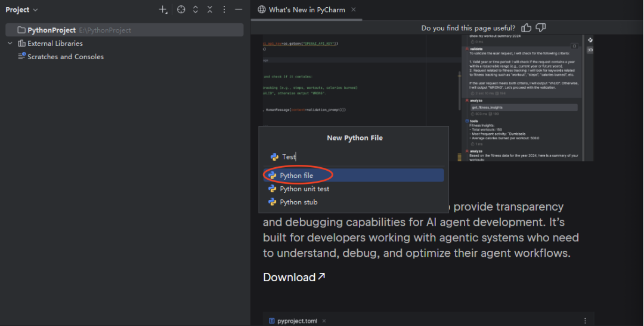This screenshot has height=326, width=644.
Task: Click the Collapse All icon in Project panel
Action: point(210,10)
